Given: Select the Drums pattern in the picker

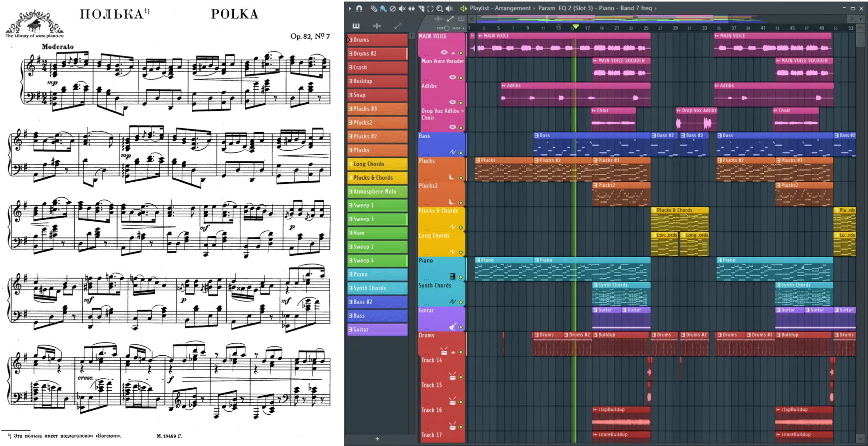Looking at the screenshot, I should [x=377, y=40].
